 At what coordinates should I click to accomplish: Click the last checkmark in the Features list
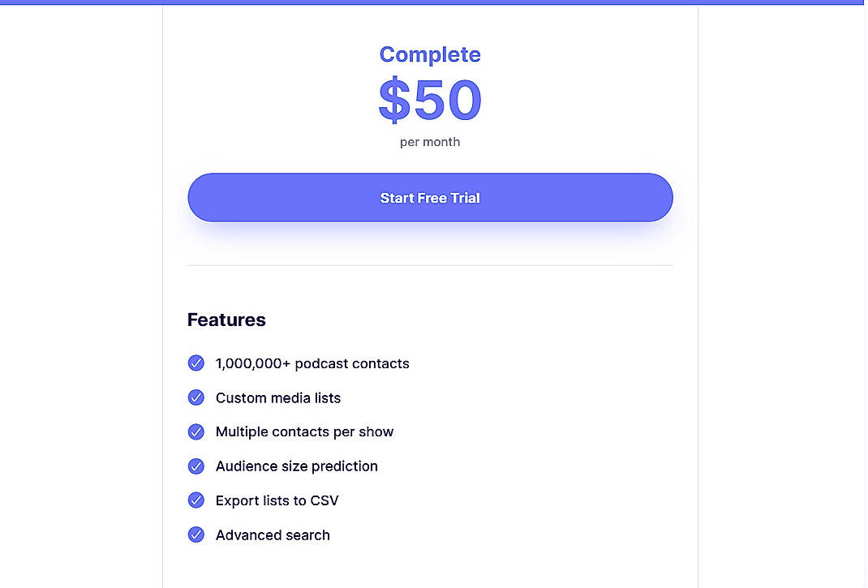click(x=196, y=534)
